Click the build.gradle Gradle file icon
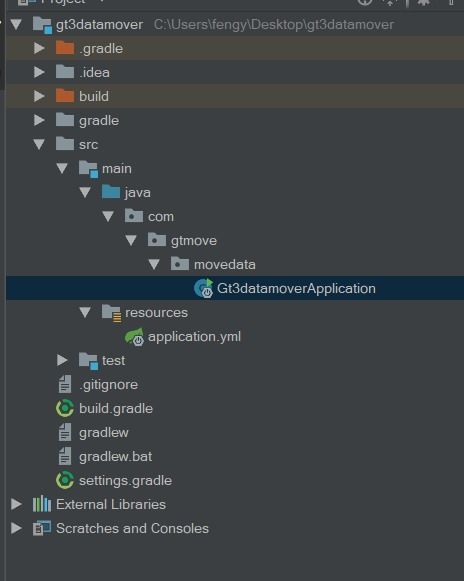The height and width of the screenshot is (581, 464). [65, 408]
